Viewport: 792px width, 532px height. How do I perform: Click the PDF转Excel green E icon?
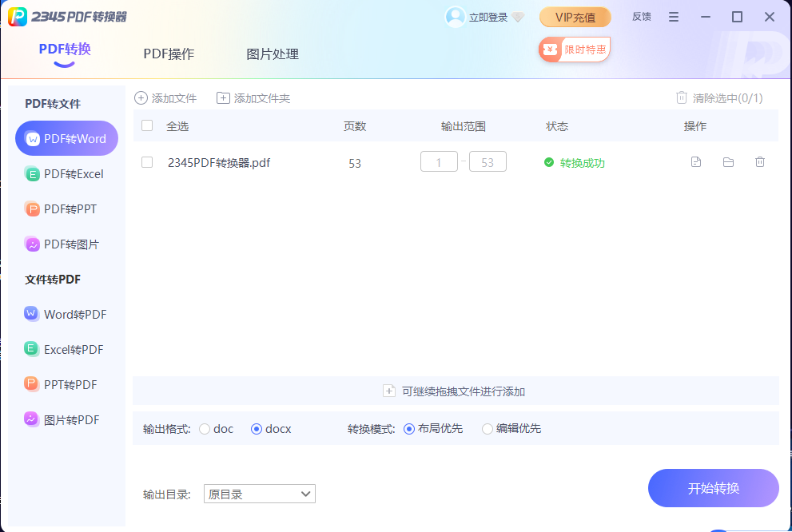click(x=32, y=174)
